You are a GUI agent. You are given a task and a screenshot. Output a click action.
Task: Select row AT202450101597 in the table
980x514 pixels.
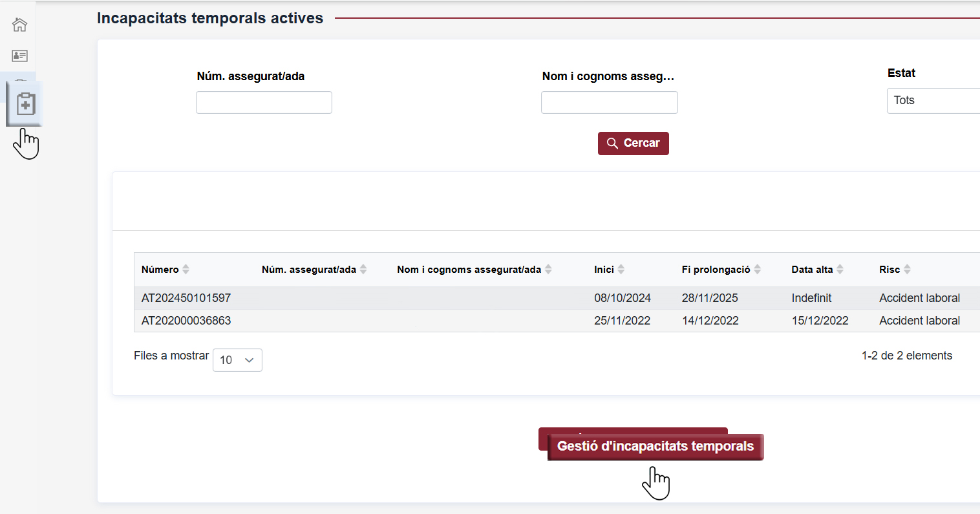click(x=186, y=298)
